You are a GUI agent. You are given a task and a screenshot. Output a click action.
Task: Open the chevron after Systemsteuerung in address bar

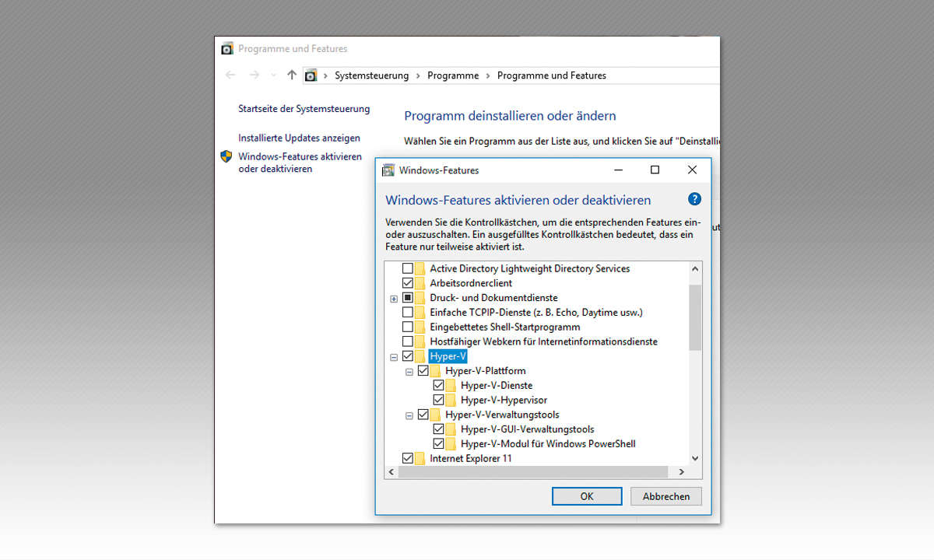[418, 75]
